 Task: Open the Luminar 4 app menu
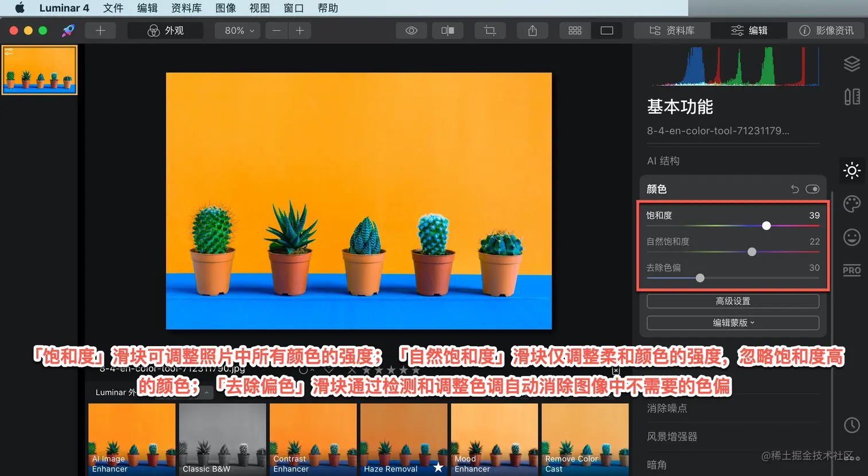tap(64, 8)
